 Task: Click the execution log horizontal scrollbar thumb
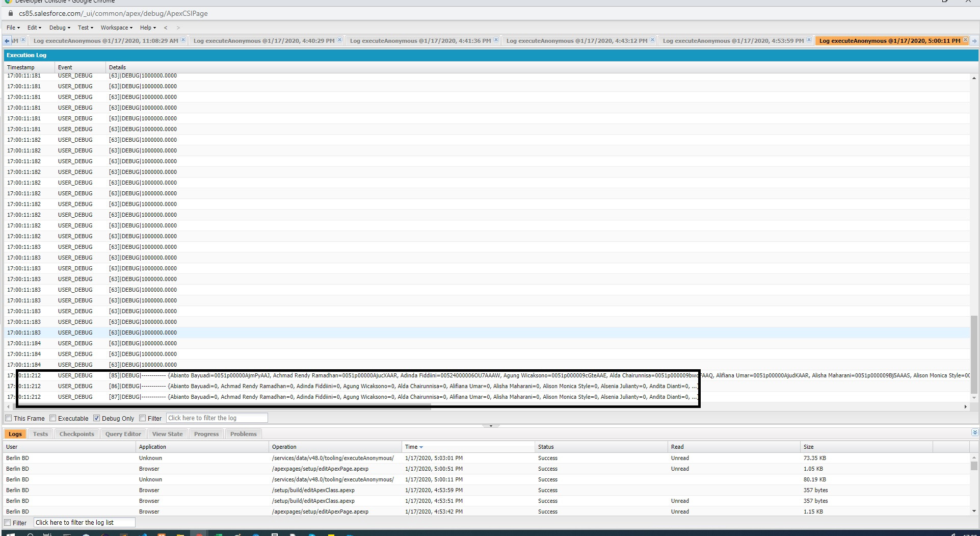pos(221,406)
